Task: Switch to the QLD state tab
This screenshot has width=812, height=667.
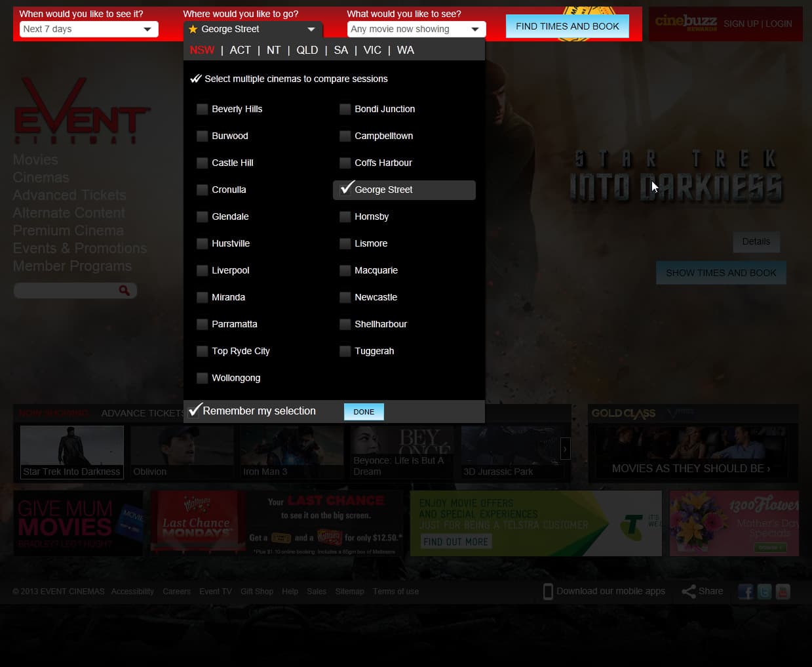Action: (307, 50)
